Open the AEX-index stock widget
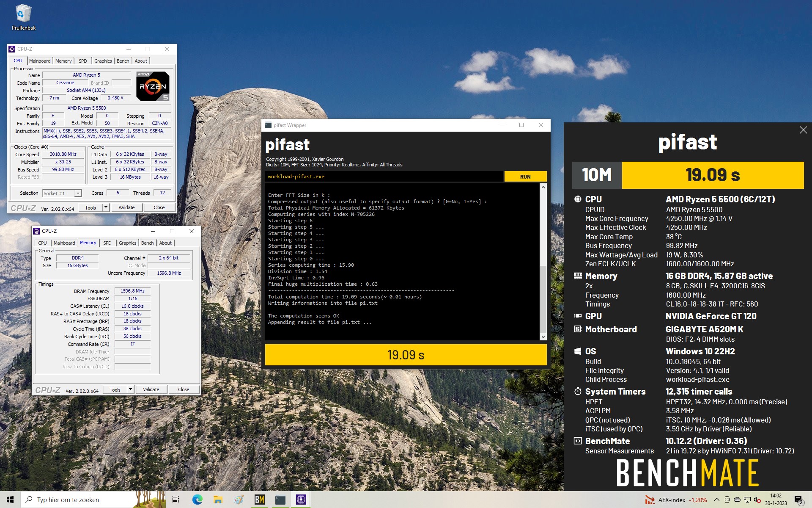Image resolution: width=812 pixels, height=508 pixels. (x=676, y=500)
